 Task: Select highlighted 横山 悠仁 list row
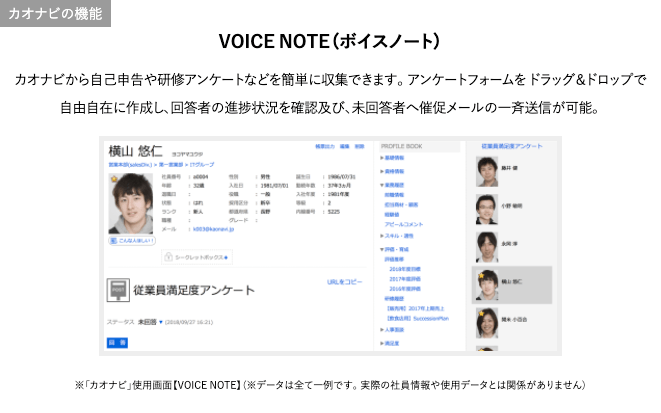(512, 285)
